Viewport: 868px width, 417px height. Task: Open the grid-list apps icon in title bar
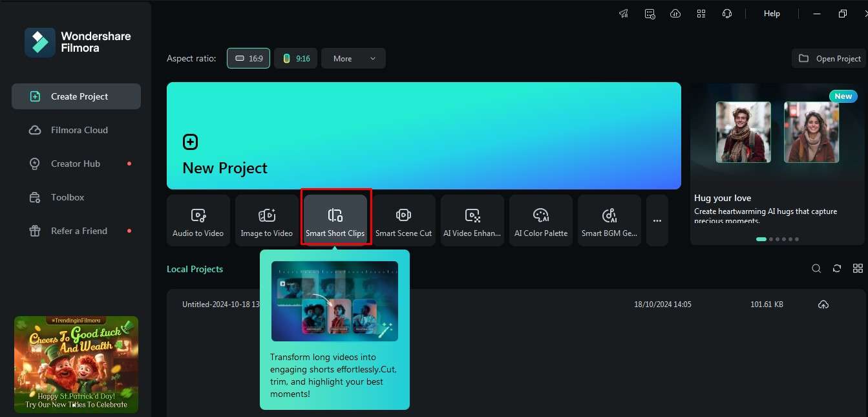[701, 14]
